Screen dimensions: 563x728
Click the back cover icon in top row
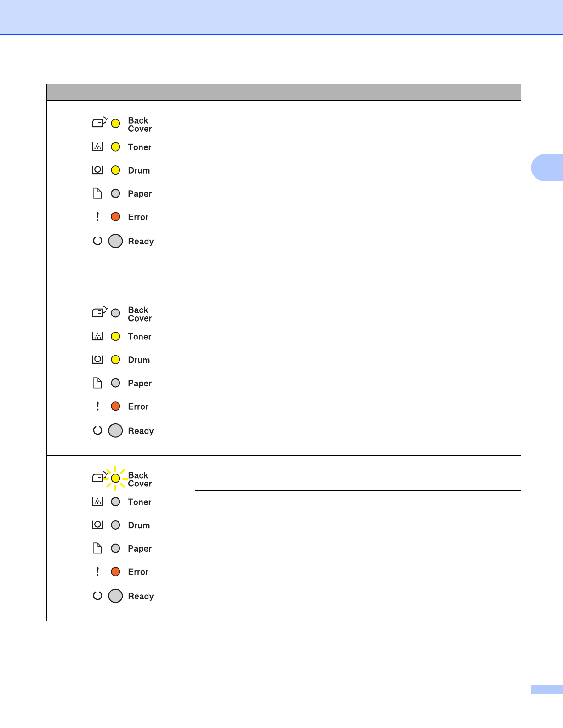tap(99, 123)
